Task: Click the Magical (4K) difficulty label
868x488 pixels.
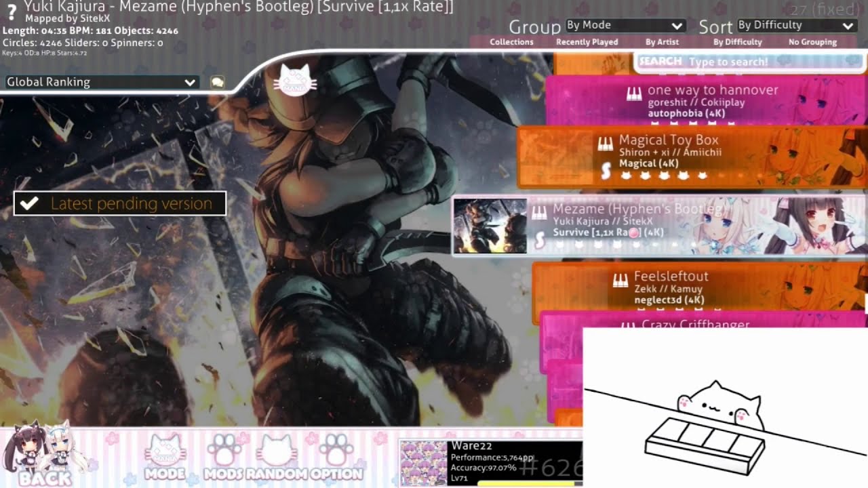Action: tap(648, 163)
